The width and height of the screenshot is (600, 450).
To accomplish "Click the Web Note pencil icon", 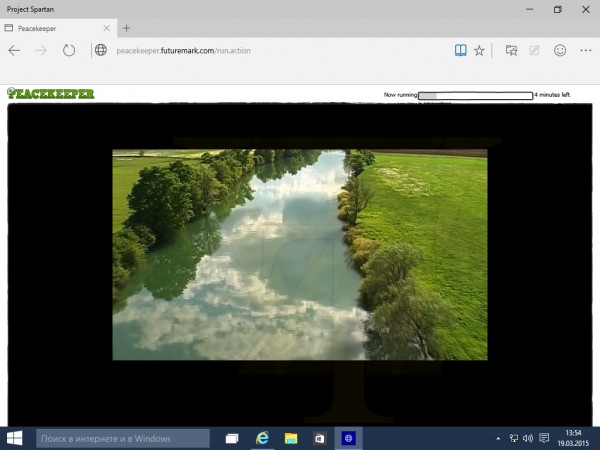I will click(535, 50).
